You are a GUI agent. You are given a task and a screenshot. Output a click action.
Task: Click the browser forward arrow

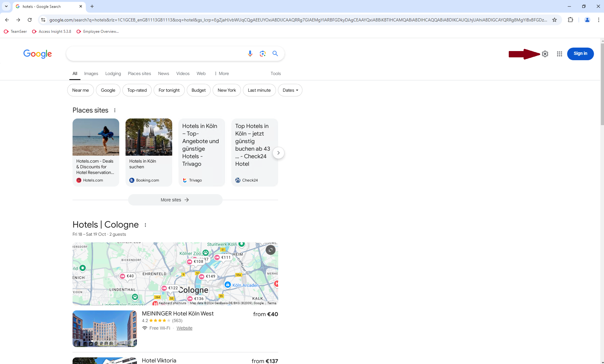click(x=18, y=20)
